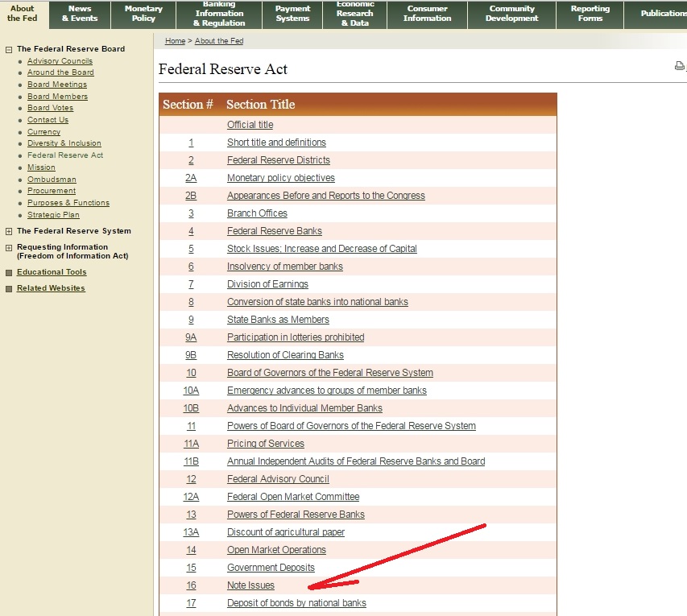Click section number 2A link
This screenshot has height=616, width=687.
coord(191,178)
